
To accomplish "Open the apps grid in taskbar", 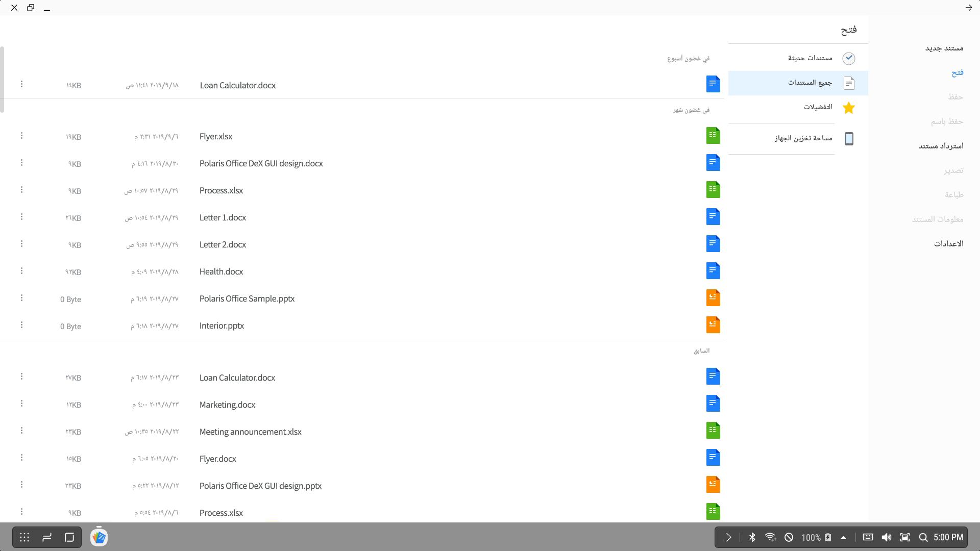I will click(24, 537).
